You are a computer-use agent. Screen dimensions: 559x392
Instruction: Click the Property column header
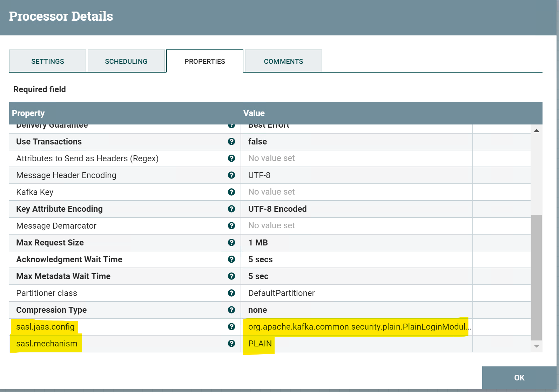(x=28, y=113)
